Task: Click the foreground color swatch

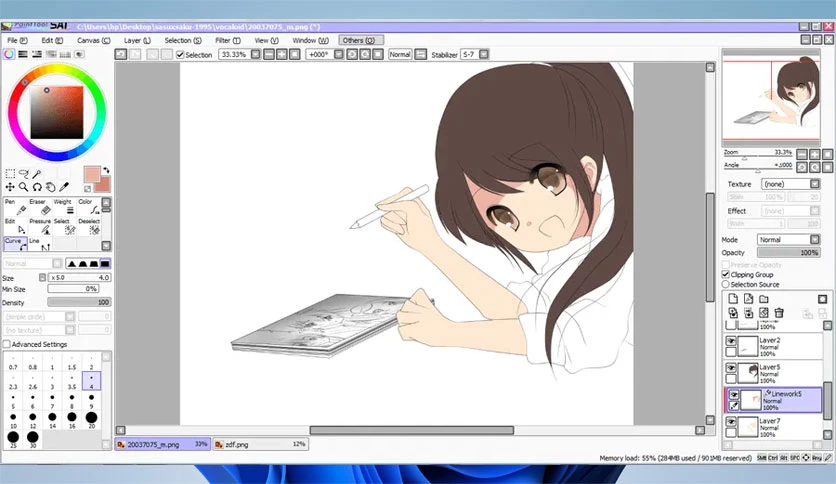Action: tap(92, 174)
